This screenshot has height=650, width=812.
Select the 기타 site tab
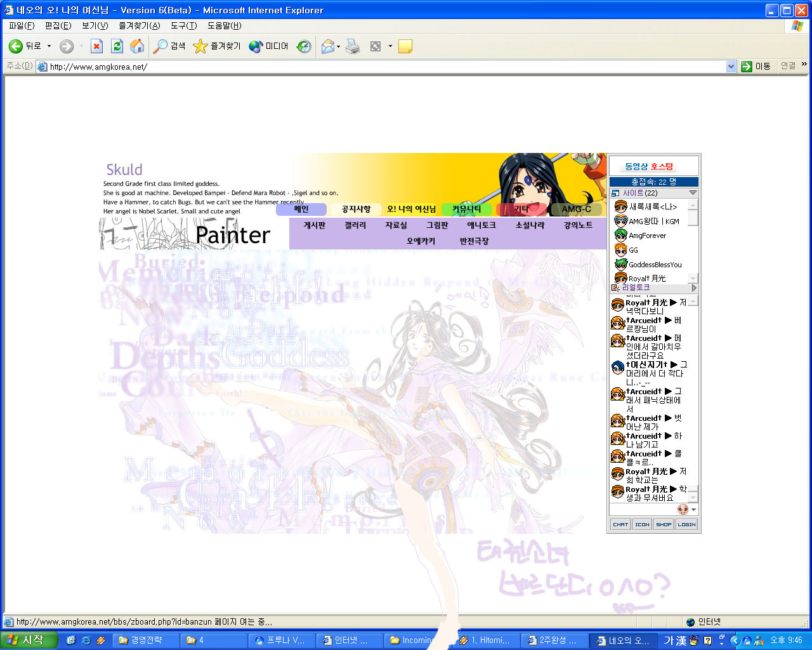[521, 209]
